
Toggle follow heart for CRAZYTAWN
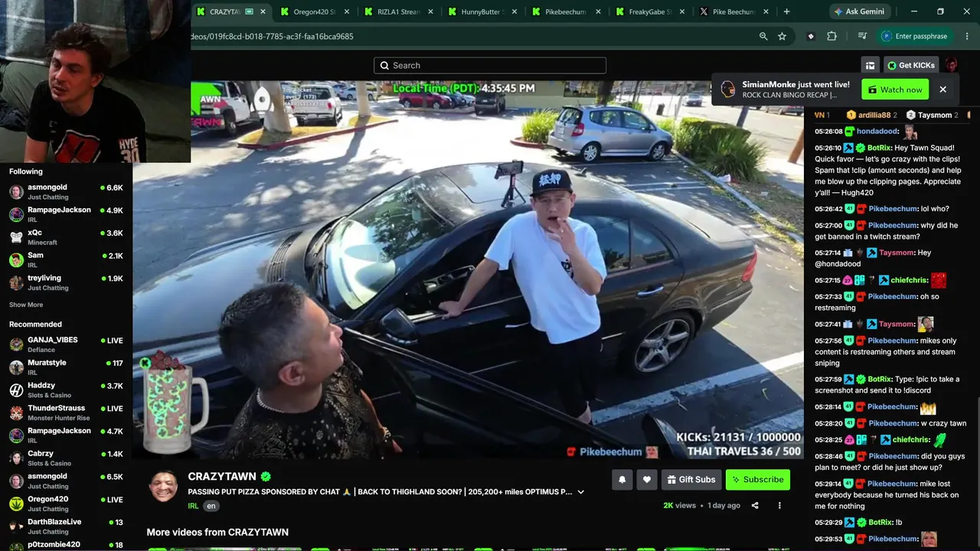[647, 480]
